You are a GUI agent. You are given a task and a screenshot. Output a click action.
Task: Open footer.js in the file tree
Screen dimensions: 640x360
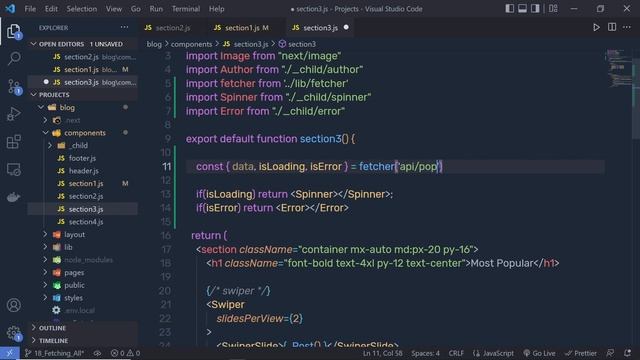coord(82,158)
